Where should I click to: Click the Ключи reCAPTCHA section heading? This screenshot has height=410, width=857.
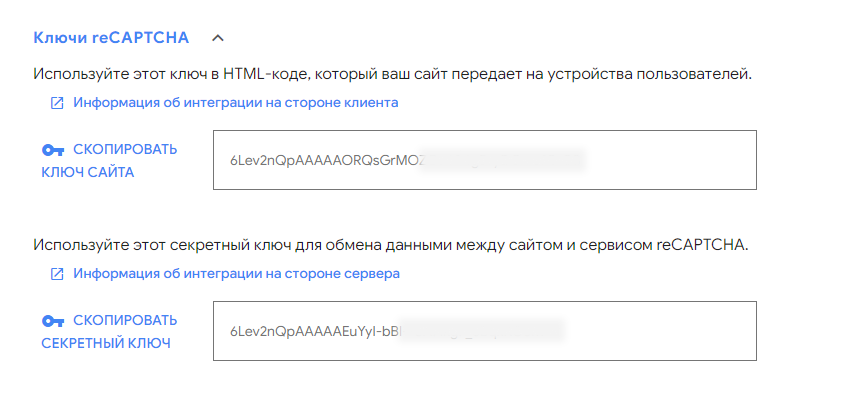(111, 38)
